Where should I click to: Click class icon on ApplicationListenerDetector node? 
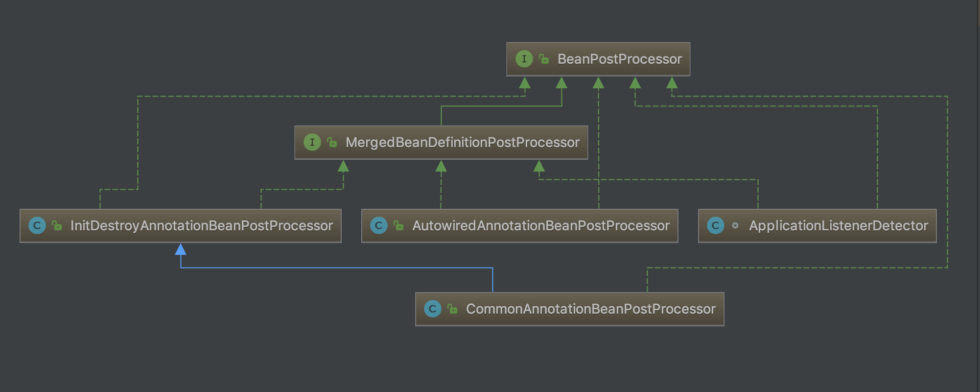(x=716, y=225)
